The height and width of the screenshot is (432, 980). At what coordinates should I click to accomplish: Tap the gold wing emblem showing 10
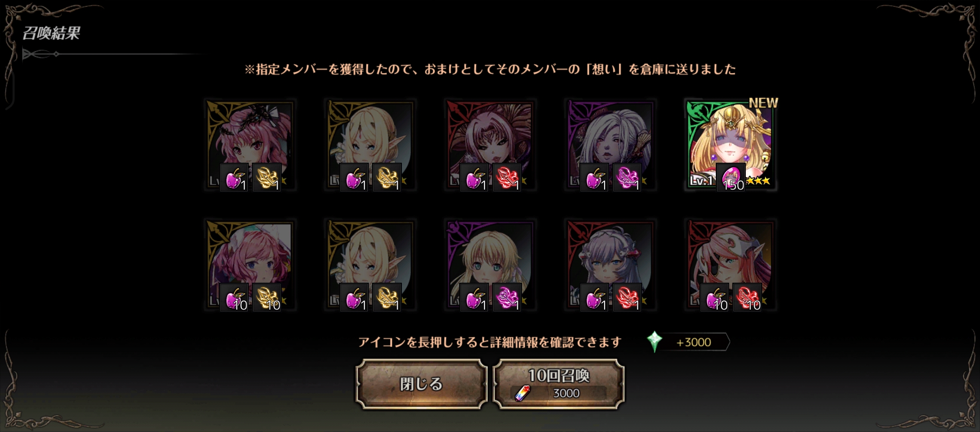267,297
